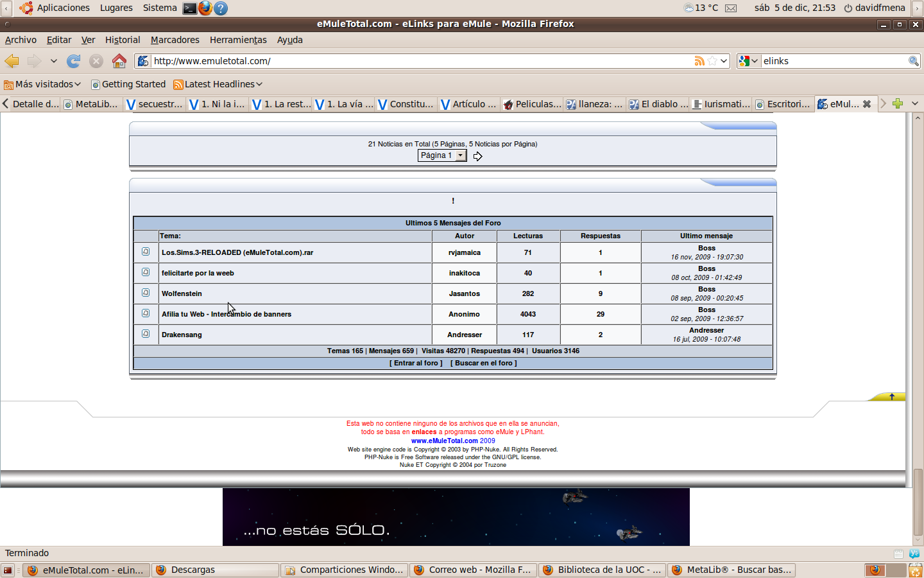
Task: Click the next page arrow beside Página 1
Action: 477,156
